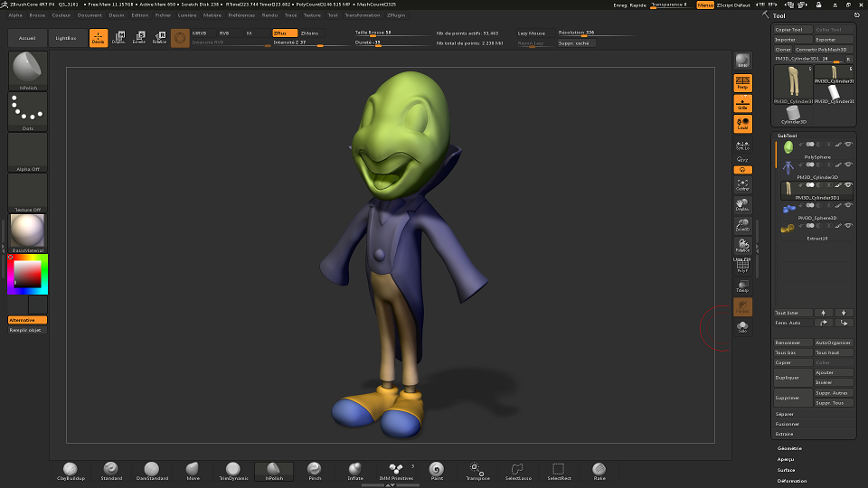Open the current brush thumbnail hPolish

pyautogui.click(x=28, y=70)
